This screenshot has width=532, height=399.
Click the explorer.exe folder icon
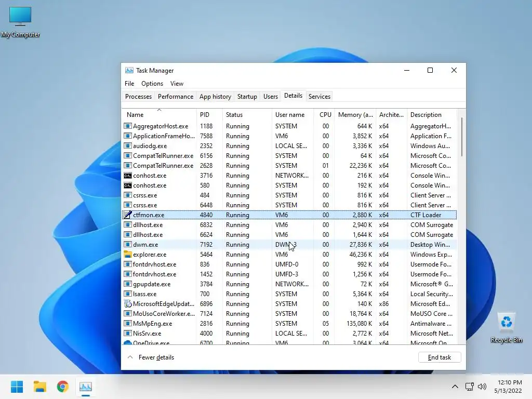pyautogui.click(x=128, y=255)
